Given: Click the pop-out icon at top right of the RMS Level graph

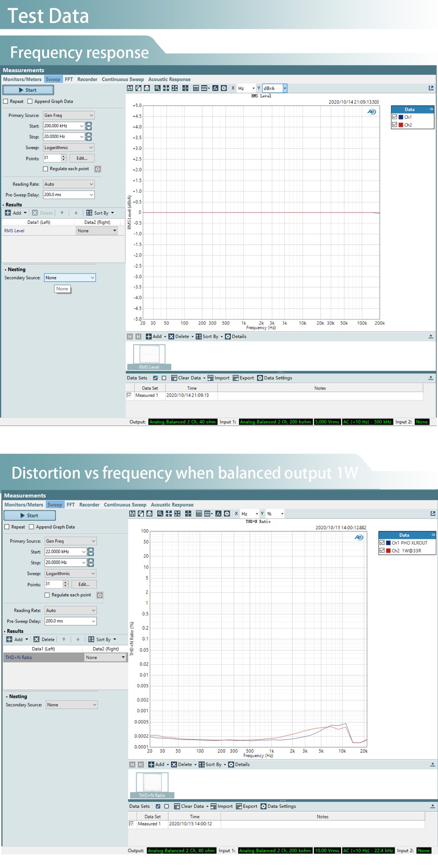Looking at the screenshot, I should [x=431, y=88].
